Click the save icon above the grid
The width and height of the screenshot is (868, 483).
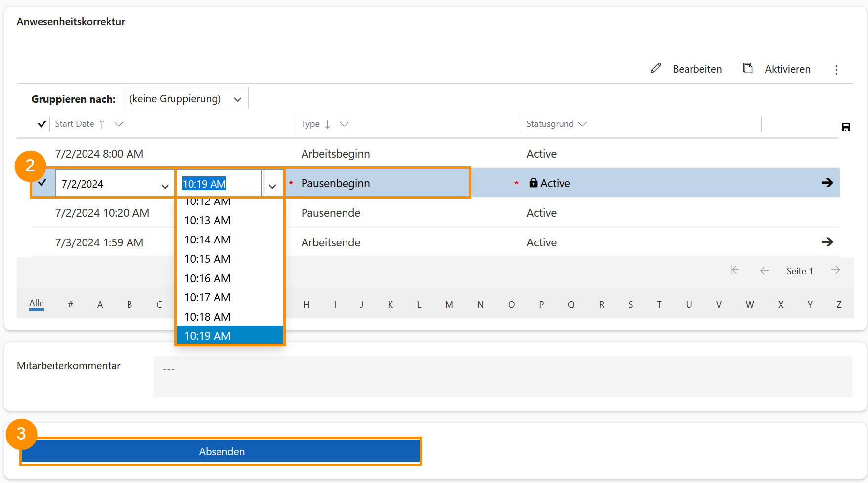pyautogui.click(x=846, y=127)
